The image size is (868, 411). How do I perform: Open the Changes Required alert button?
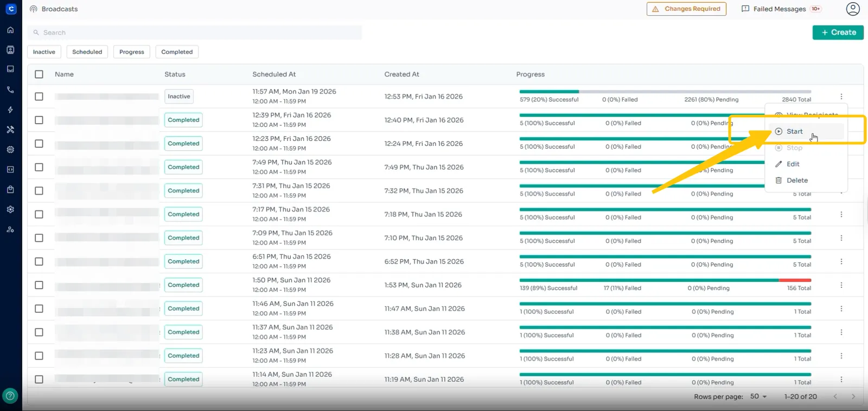point(686,9)
